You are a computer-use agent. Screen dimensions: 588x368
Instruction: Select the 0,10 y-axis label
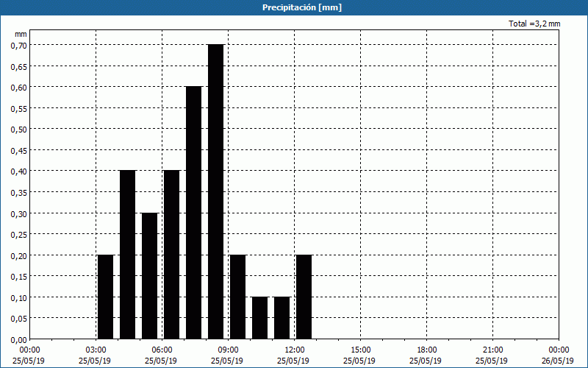click(x=19, y=298)
